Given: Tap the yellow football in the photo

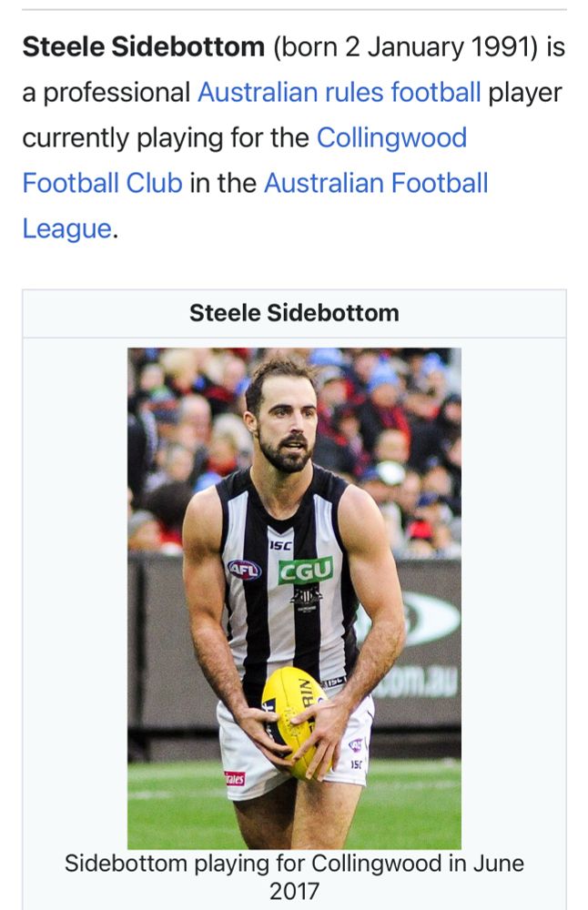Looking at the screenshot, I should click(292, 721).
